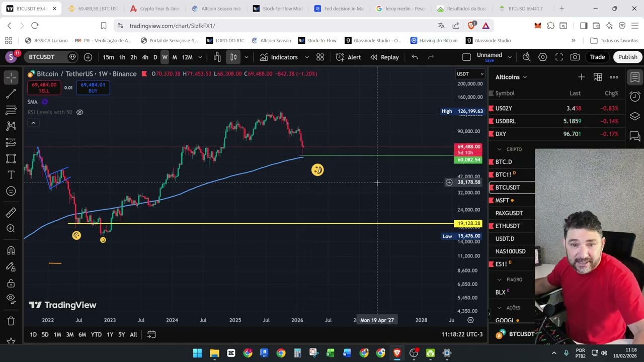Open the alerts clock icon in right sidebar
Screen dimensions: 644x362
coord(635,96)
